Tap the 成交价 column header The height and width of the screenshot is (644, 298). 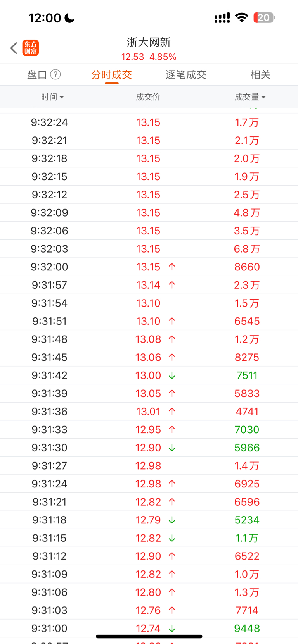(148, 97)
